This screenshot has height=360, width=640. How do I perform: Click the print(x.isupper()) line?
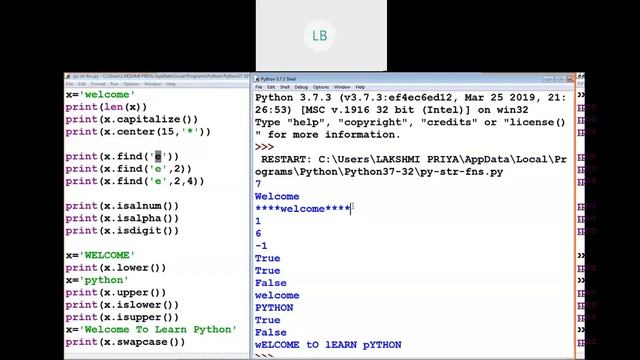[122, 317]
